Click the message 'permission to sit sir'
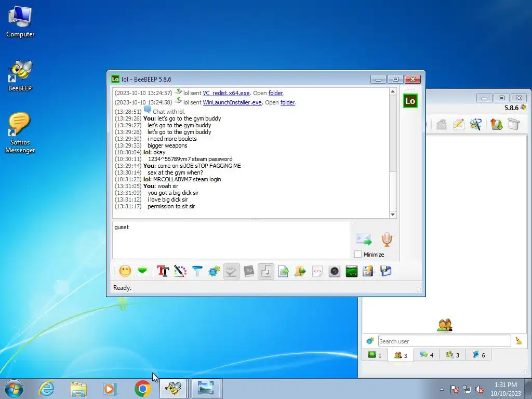Viewport: 532px width, 399px height. click(171, 206)
